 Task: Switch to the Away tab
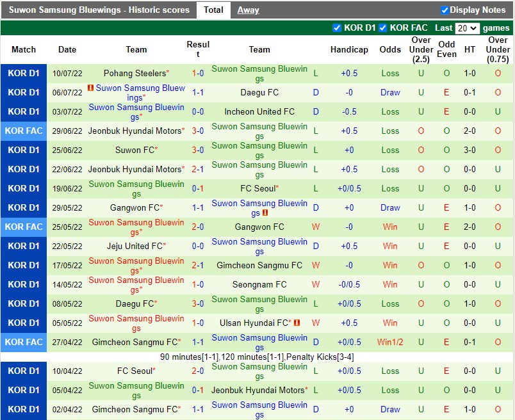tap(248, 10)
